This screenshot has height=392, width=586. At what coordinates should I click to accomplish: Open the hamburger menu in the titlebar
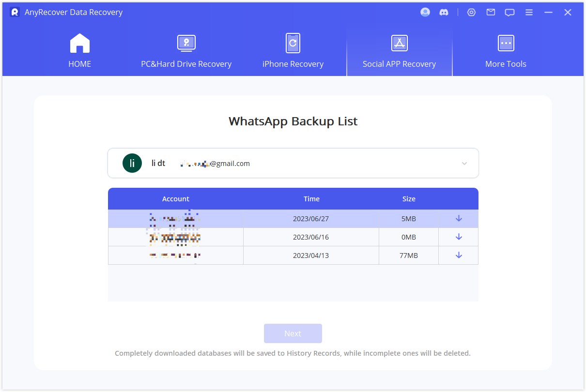click(529, 12)
